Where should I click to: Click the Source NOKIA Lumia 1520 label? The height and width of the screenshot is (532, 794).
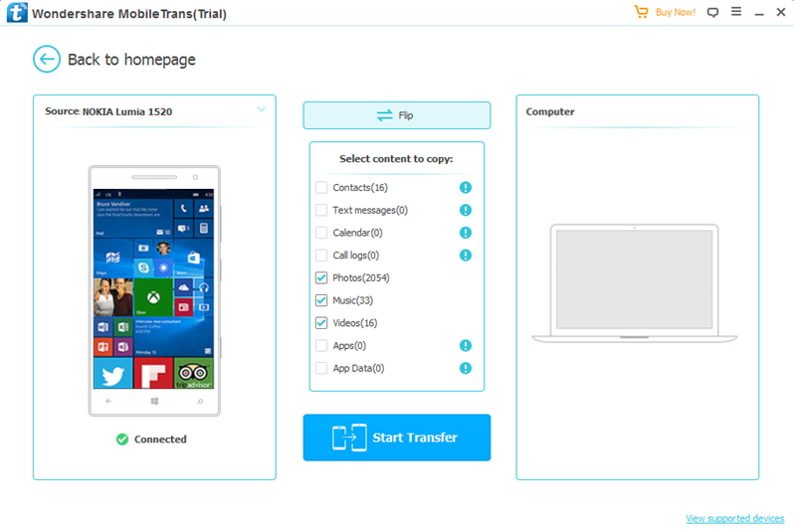pos(108,111)
